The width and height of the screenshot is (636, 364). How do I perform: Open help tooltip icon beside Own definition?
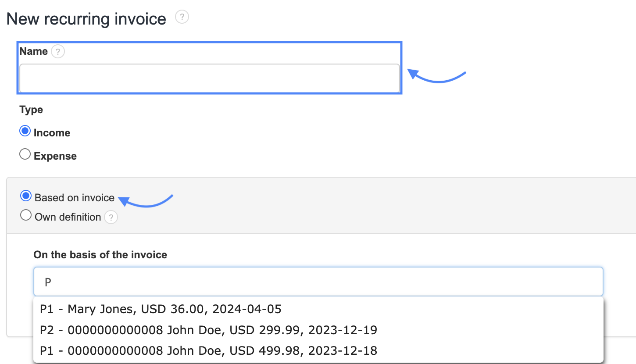[x=111, y=217]
